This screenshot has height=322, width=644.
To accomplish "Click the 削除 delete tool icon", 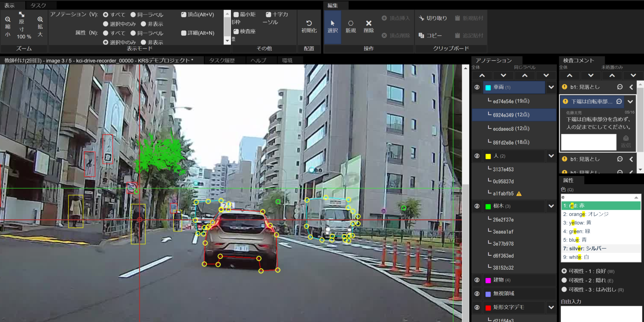I will point(369,23).
